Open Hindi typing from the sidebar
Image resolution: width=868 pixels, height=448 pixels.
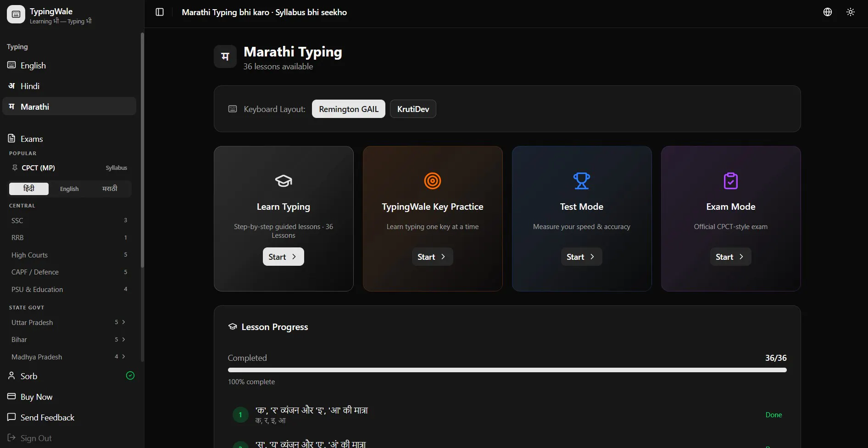(x=69, y=86)
